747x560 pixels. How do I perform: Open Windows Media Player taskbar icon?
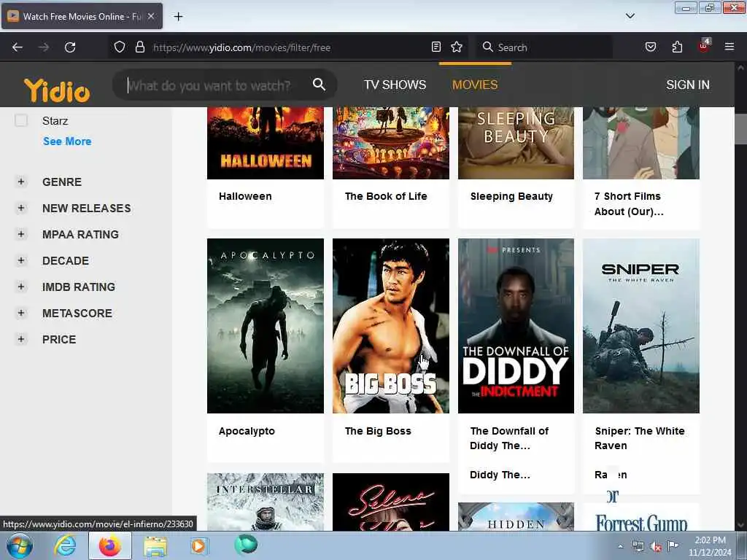click(199, 545)
